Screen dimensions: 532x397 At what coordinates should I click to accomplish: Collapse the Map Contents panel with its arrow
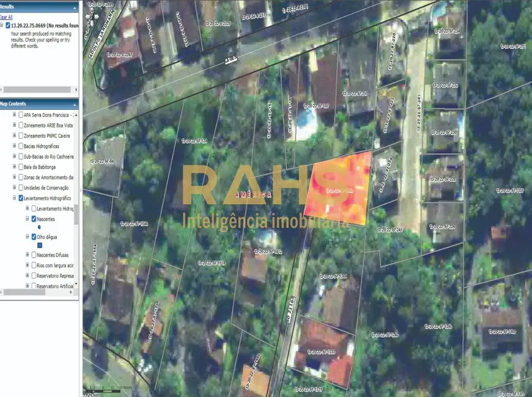[75, 104]
